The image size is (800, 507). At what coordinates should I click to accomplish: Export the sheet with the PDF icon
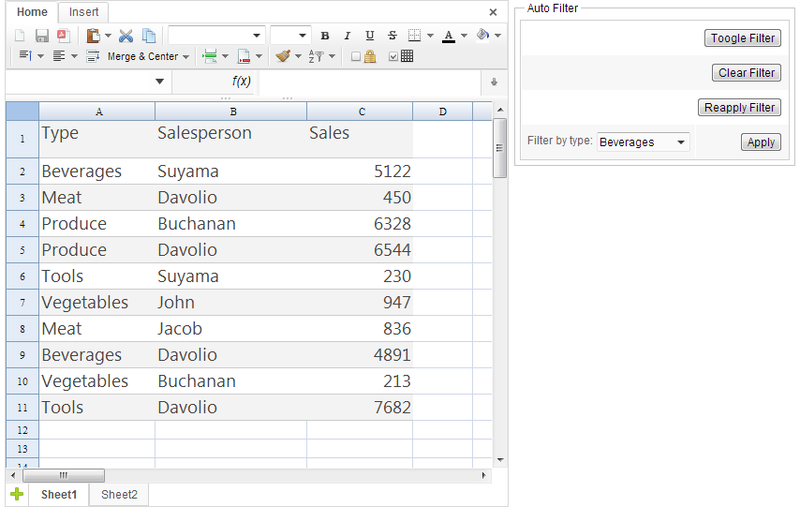[63, 35]
